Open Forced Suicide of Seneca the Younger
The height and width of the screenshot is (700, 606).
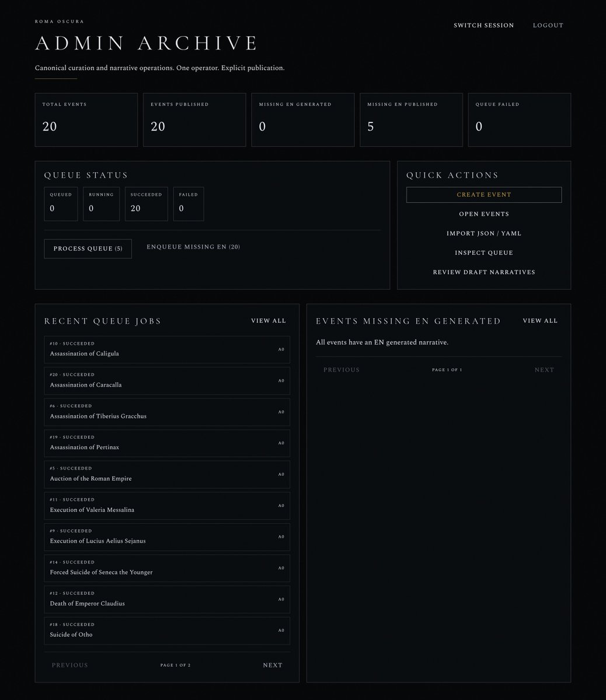click(x=167, y=568)
